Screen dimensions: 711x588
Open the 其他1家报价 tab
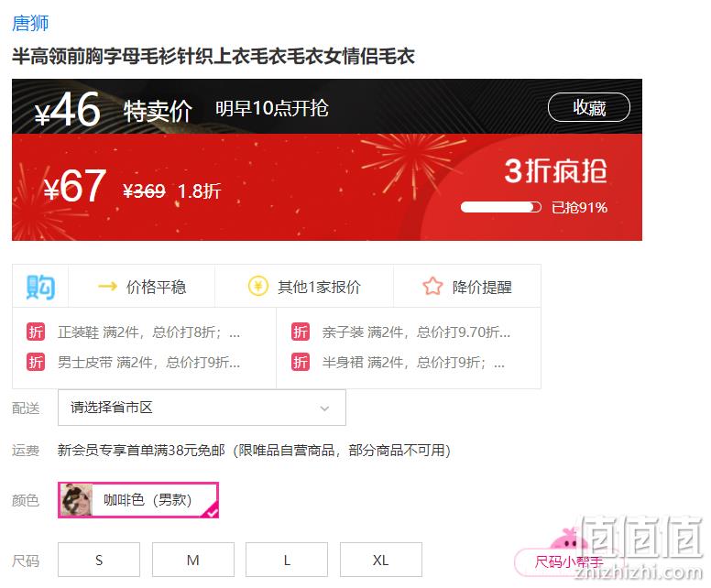tap(304, 286)
